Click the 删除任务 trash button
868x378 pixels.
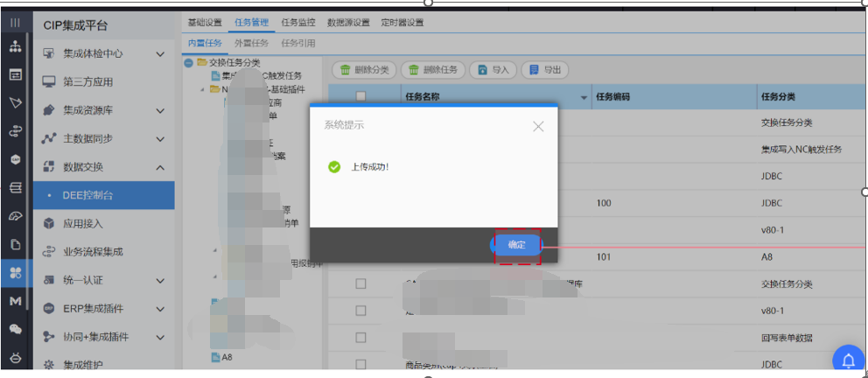[x=433, y=70]
